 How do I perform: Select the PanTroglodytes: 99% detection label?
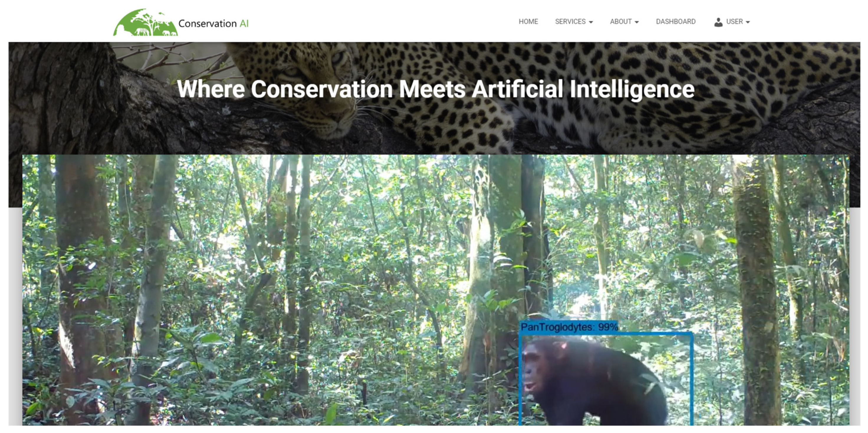569,327
